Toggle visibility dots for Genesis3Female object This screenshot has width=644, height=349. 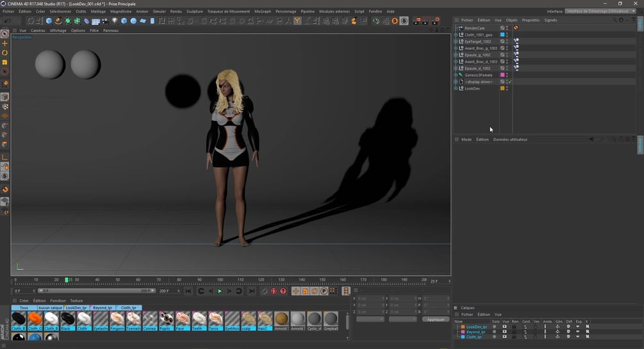pyautogui.click(x=507, y=75)
